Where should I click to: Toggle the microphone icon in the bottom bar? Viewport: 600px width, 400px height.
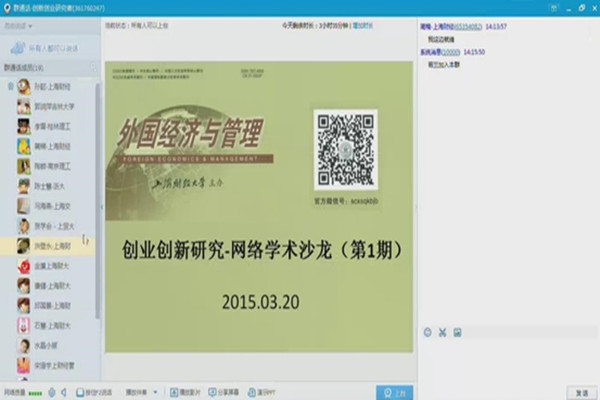(52, 392)
